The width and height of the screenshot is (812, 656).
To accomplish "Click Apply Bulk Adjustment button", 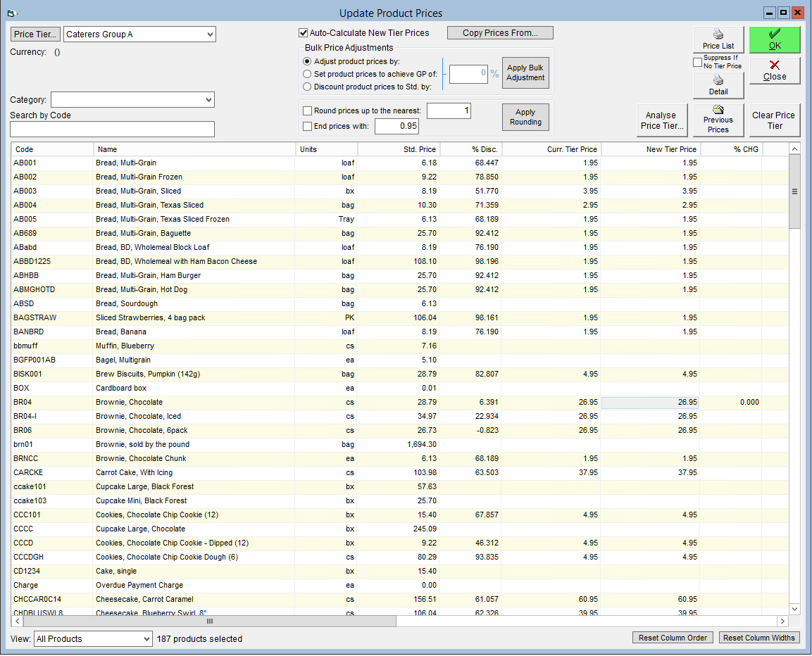I will [x=525, y=73].
